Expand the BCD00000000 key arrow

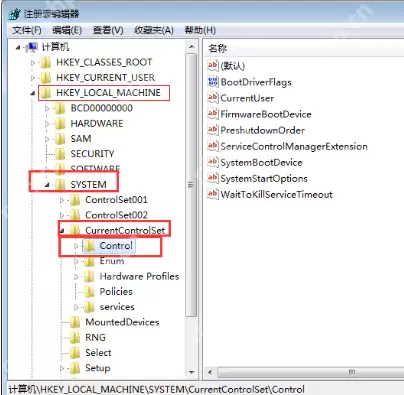click(47, 108)
